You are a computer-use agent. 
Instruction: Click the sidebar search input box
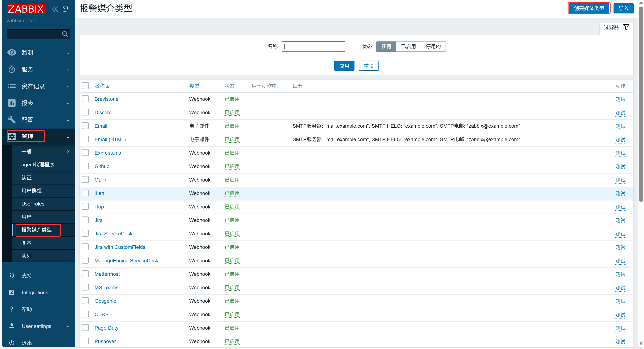tap(38, 34)
